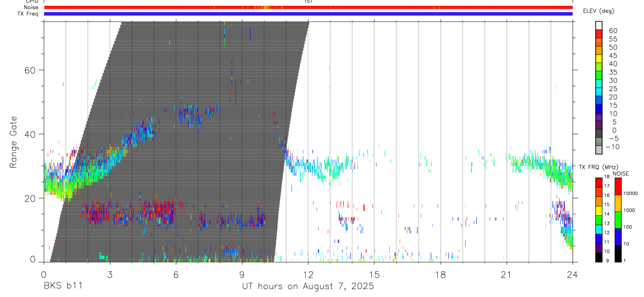Click the '1000' label on the NOISE legend
Image resolution: width=644 pixels, height=297 pixels.
pyautogui.click(x=630, y=210)
